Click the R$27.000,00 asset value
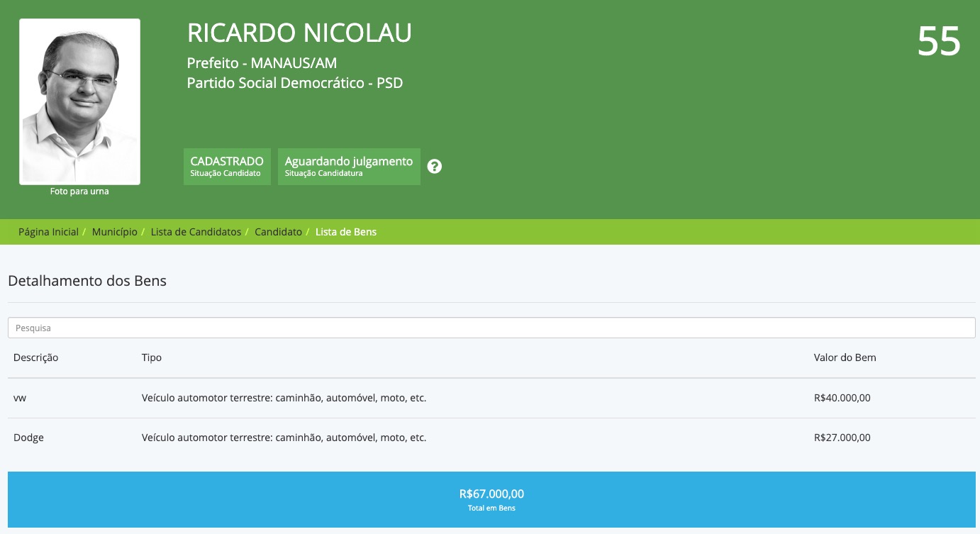The image size is (980, 534). pyautogui.click(x=842, y=438)
